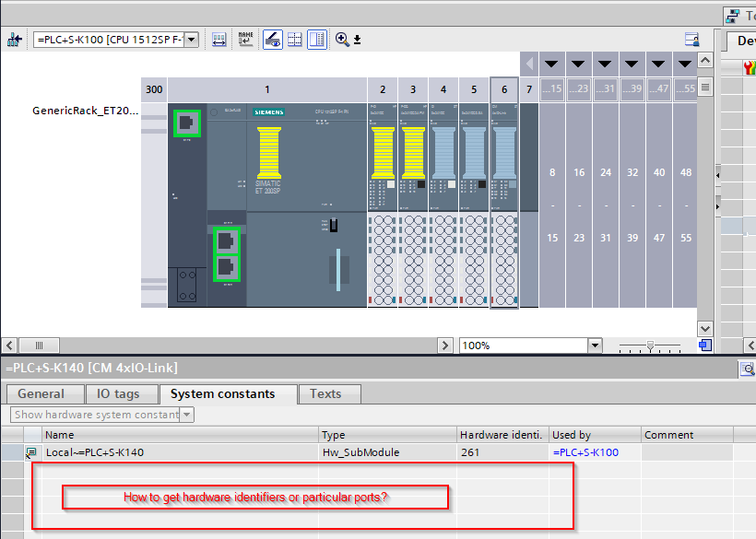The height and width of the screenshot is (539, 756).
Task: Select slot header 300
Action: [x=154, y=89]
